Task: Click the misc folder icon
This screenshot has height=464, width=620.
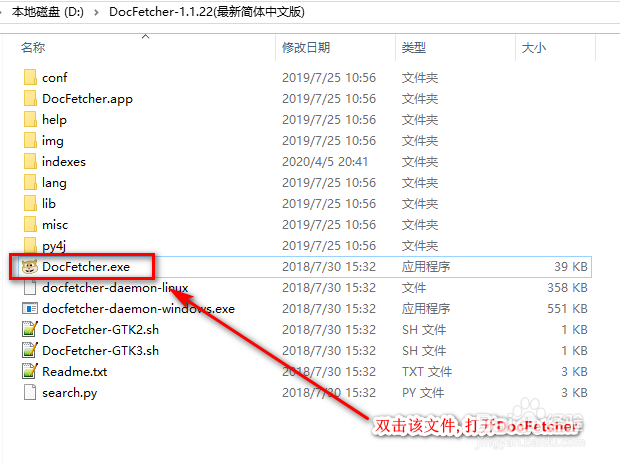Action: point(30,224)
